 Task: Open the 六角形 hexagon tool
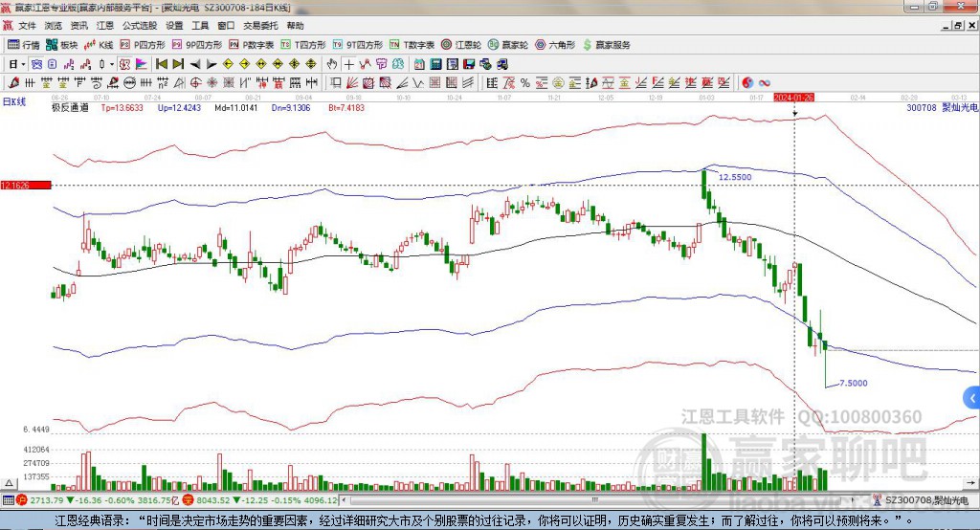555,45
